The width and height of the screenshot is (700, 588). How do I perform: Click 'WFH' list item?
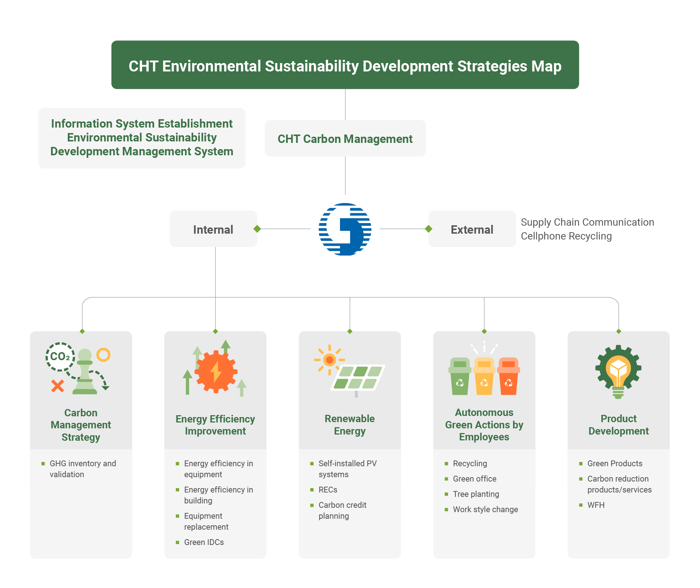(x=596, y=505)
